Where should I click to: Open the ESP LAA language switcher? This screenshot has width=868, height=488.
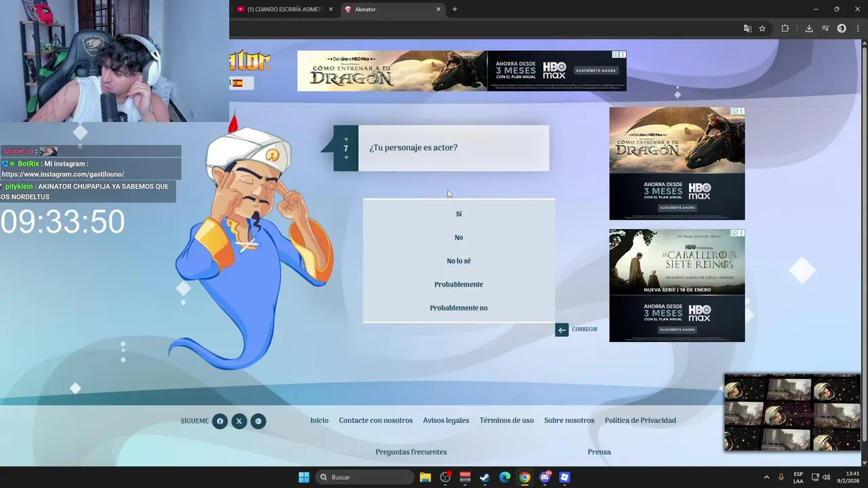tap(798, 477)
